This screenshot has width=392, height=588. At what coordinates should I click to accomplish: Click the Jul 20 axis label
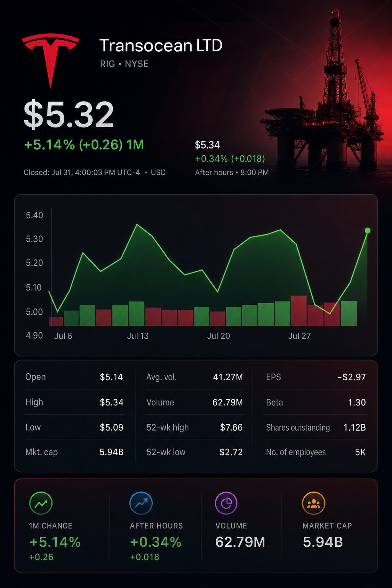[x=219, y=336]
